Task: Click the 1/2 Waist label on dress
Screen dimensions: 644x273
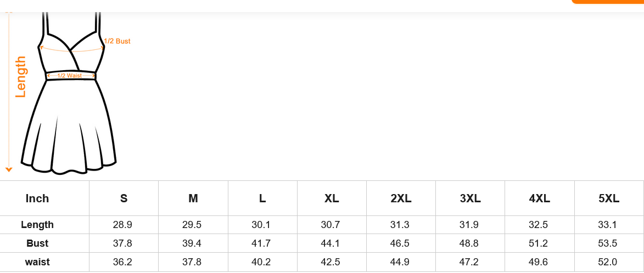Action: point(70,76)
